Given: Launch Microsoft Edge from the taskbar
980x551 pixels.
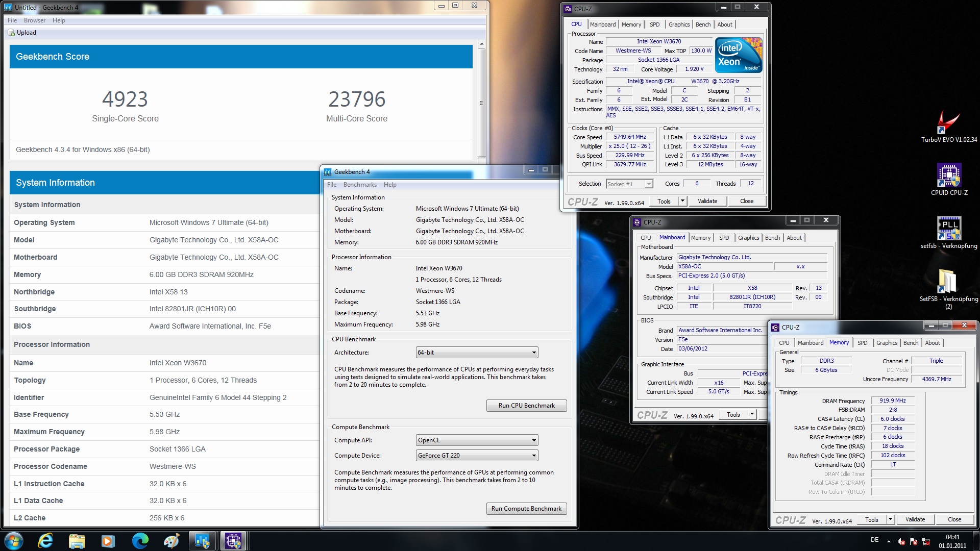Looking at the screenshot, I should tap(139, 541).
